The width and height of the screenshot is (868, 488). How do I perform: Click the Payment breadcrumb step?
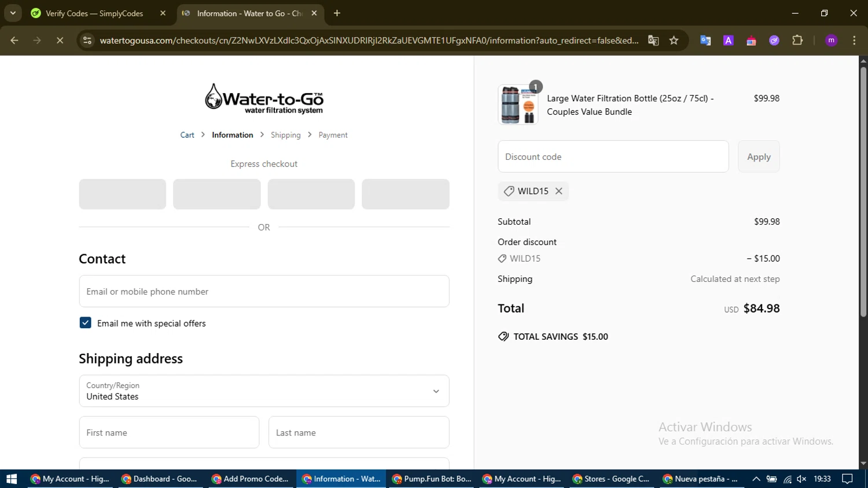(333, 135)
